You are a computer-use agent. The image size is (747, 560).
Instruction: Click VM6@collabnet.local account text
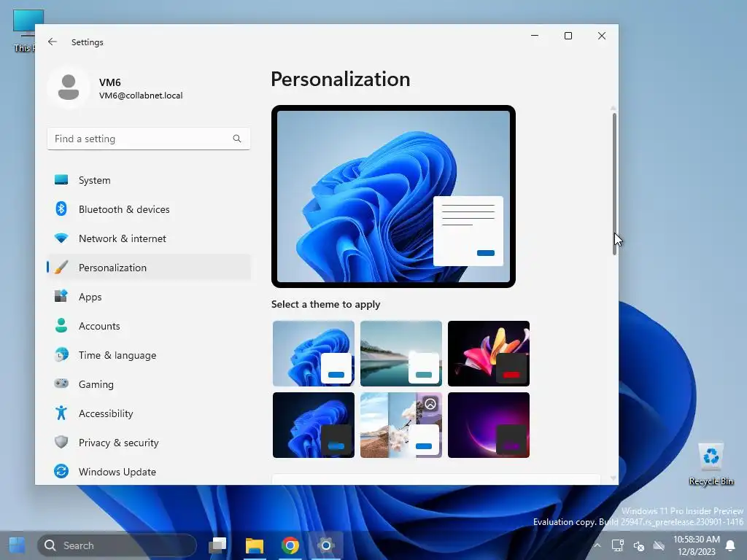click(141, 96)
